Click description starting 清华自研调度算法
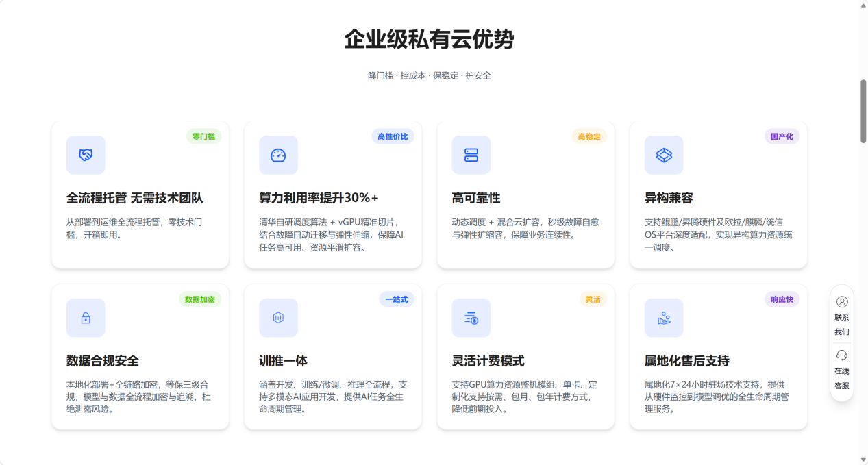 (x=332, y=234)
